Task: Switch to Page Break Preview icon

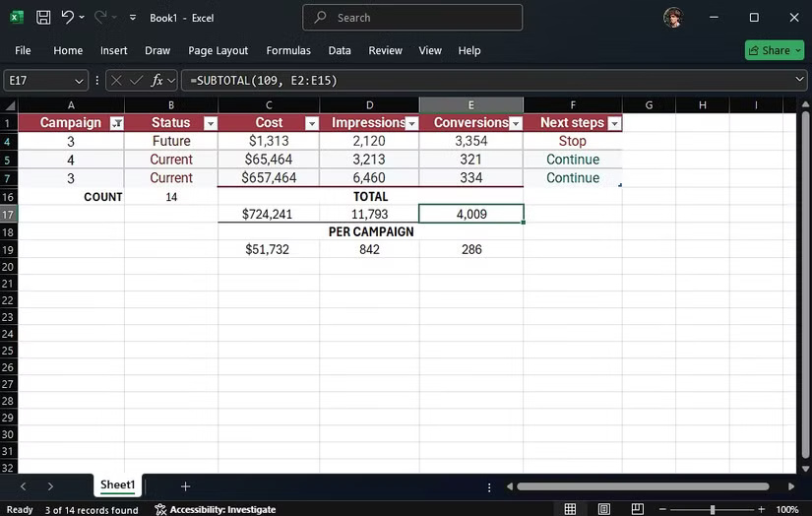Action: pyautogui.click(x=638, y=509)
